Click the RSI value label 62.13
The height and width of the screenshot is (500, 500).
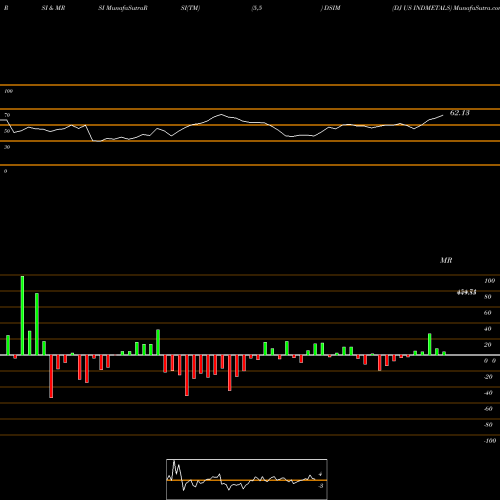459,113
